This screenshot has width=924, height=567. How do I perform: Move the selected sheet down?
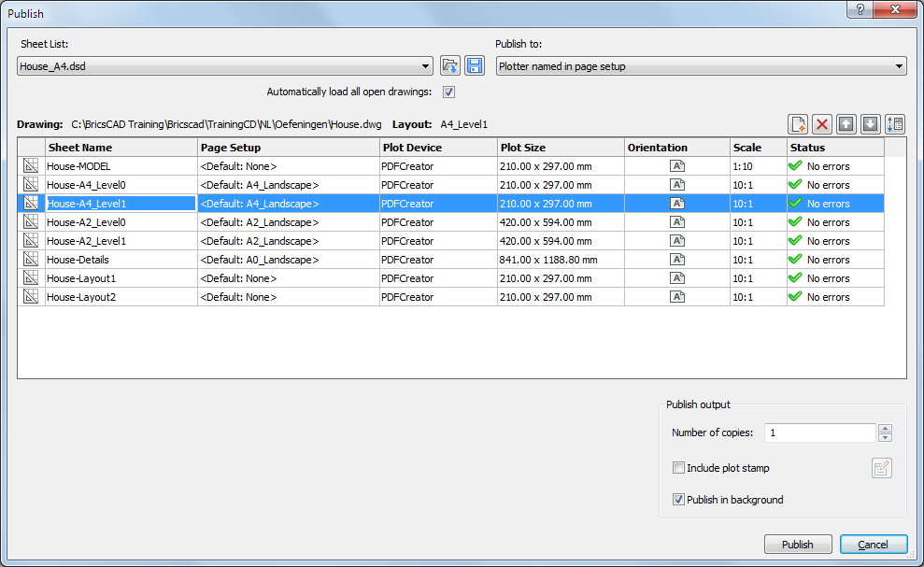coord(871,125)
